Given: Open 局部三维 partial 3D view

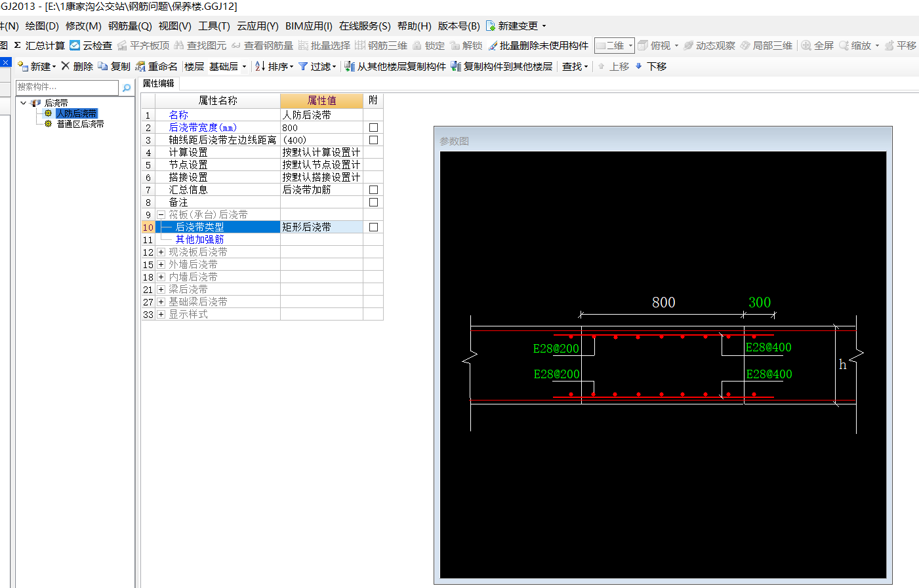Looking at the screenshot, I should [766, 45].
